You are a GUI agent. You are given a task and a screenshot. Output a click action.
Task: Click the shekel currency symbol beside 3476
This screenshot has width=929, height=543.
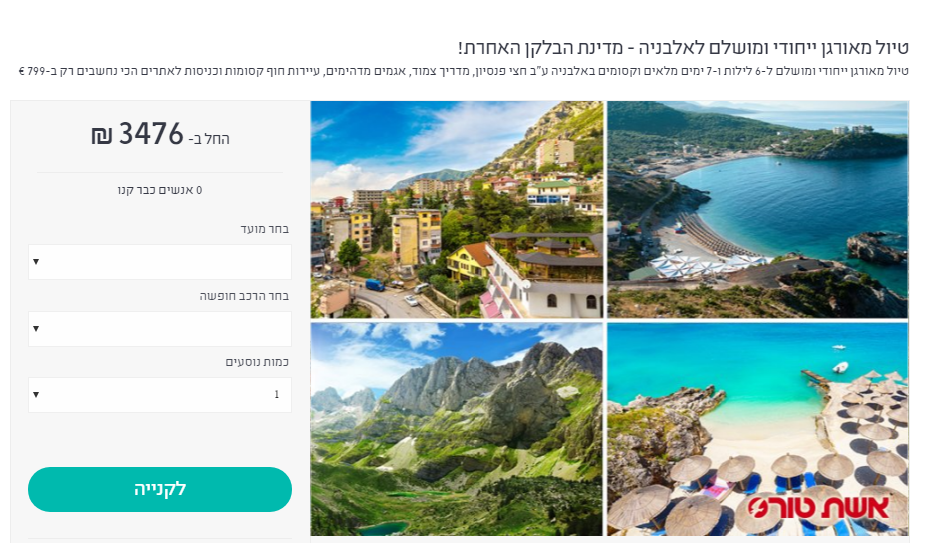pos(101,136)
